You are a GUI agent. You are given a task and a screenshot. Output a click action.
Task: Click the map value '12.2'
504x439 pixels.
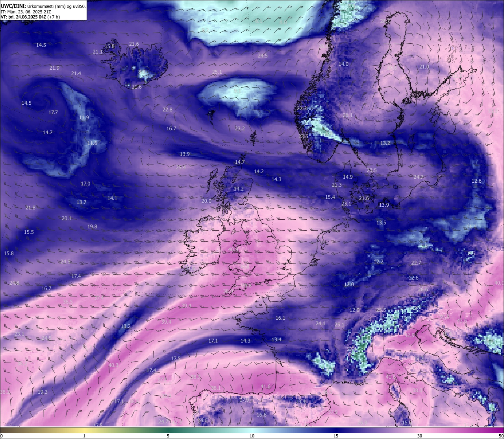click(x=378, y=262)
